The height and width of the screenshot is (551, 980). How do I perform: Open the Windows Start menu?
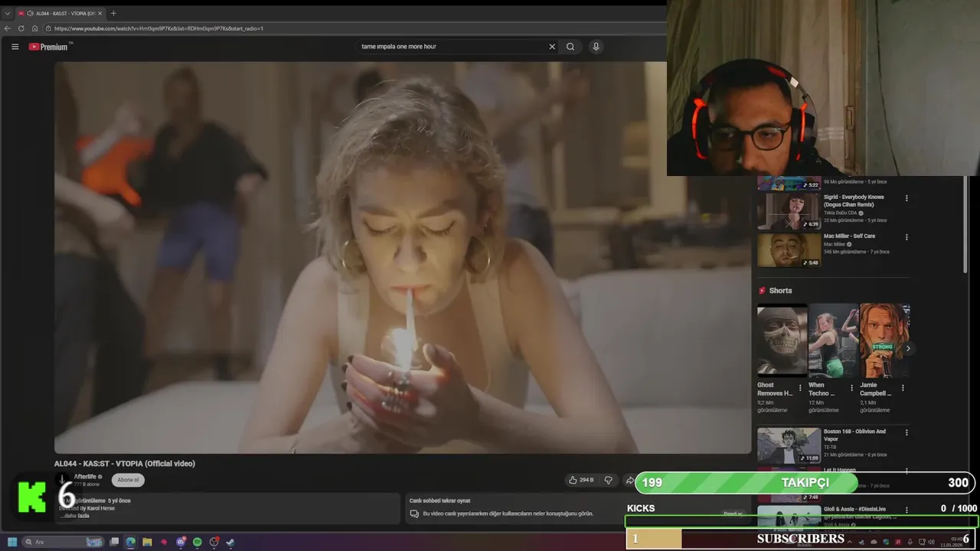[x=12, y=542]
